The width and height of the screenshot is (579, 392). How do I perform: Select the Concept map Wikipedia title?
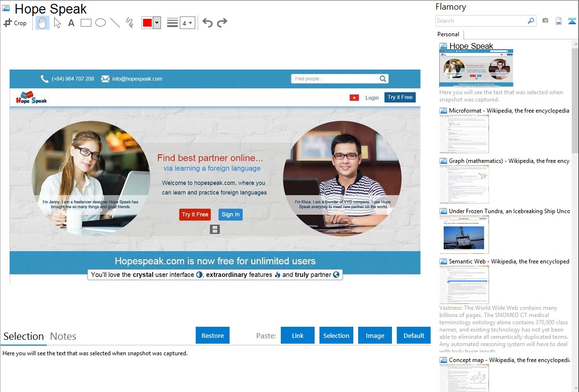point(509,360)
